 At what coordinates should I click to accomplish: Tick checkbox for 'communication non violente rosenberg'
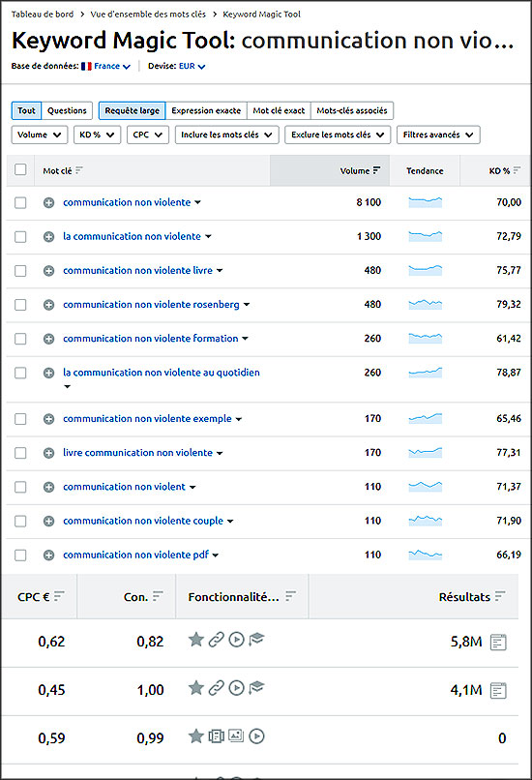20,305
